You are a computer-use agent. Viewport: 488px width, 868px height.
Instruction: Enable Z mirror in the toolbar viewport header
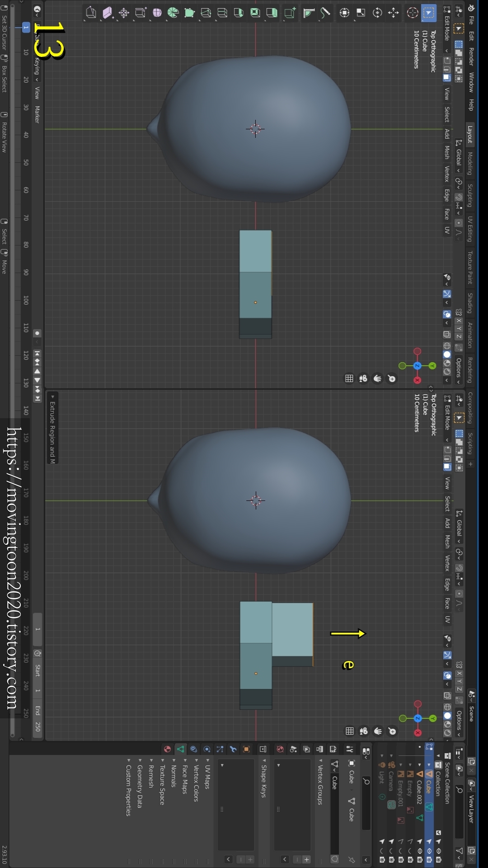pyautogui.click(x=459, y=337)
